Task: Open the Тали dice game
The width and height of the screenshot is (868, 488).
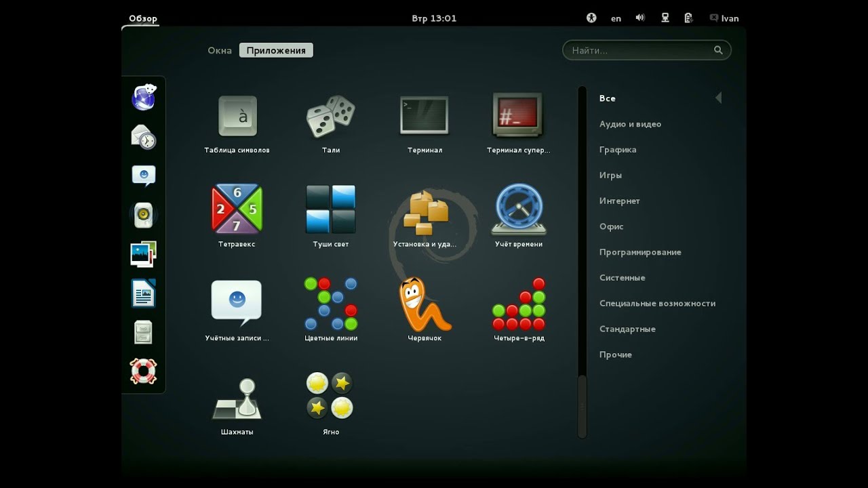Action: [x=331, y=124]
